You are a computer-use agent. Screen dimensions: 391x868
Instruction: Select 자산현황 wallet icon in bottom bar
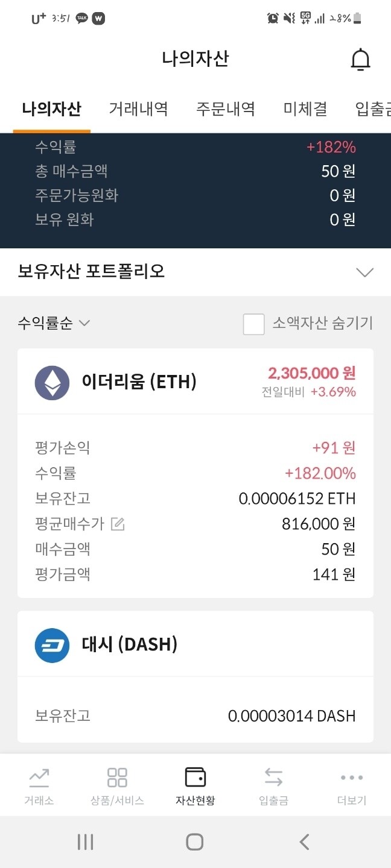coord(195,785)
